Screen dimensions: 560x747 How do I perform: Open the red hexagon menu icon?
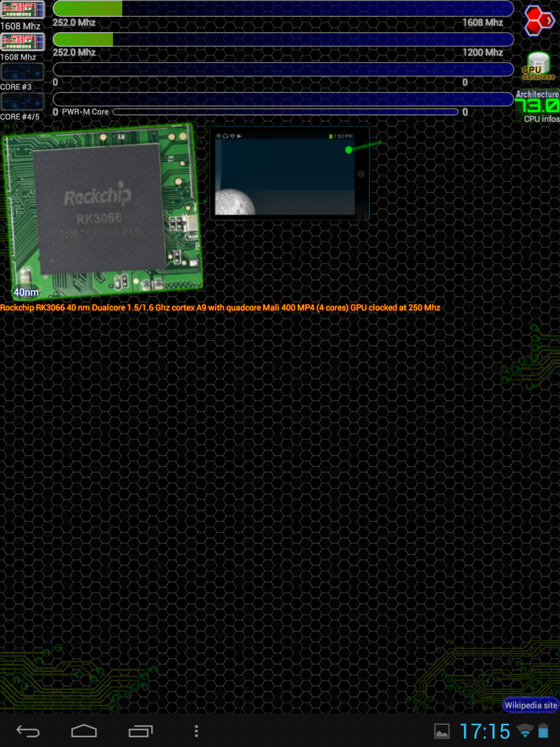pyautogui.click(x=539, y=20)
